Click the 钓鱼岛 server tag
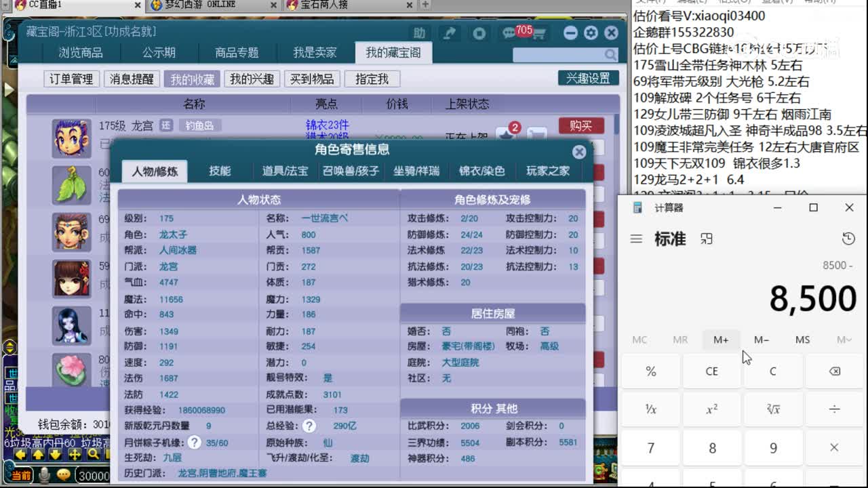Screen dimensions: 868x488 [199, 125]
